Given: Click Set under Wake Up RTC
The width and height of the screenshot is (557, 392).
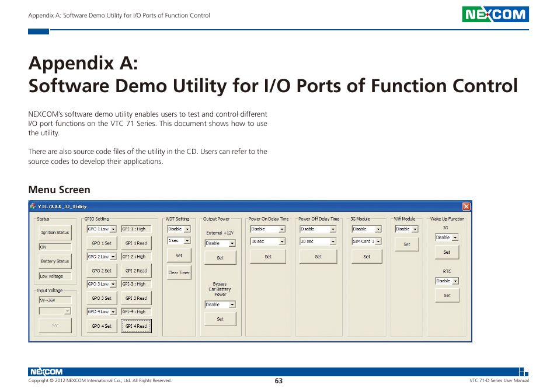Looking at the screenshot, I should coord(447,296).
